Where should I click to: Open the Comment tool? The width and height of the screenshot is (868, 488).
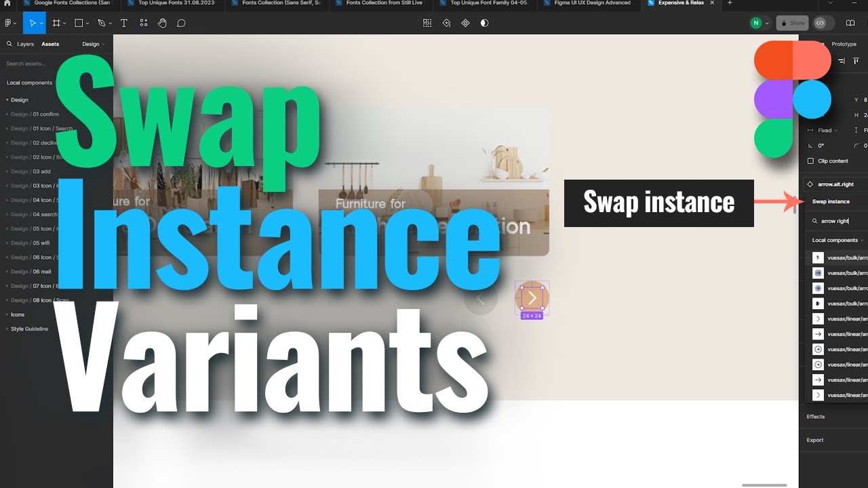tap(180, 22)
